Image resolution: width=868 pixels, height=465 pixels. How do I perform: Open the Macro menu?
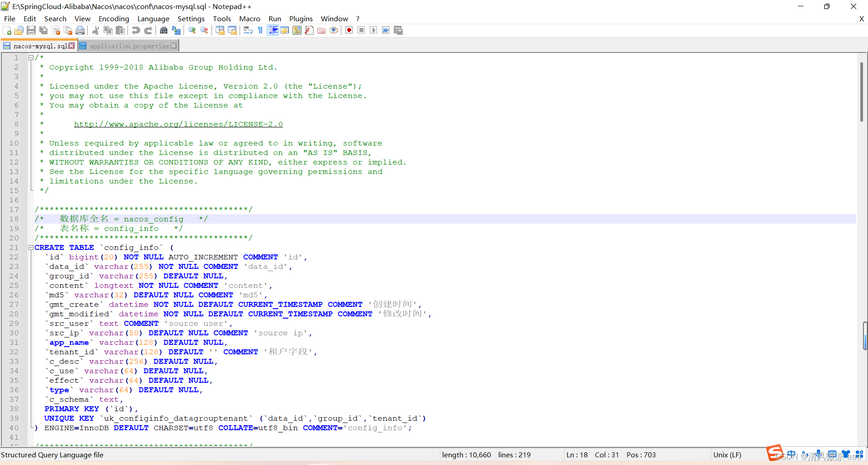coord(250,19)
